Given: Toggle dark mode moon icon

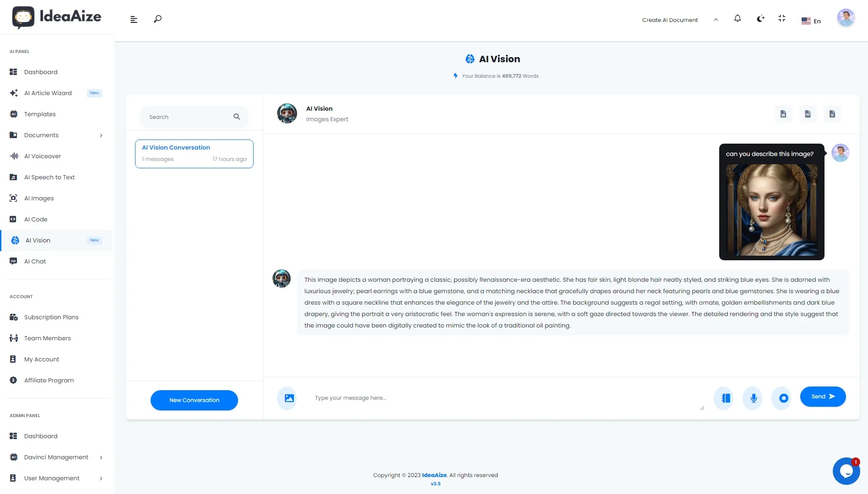Looking at the screenshot, I should [760, 18].
